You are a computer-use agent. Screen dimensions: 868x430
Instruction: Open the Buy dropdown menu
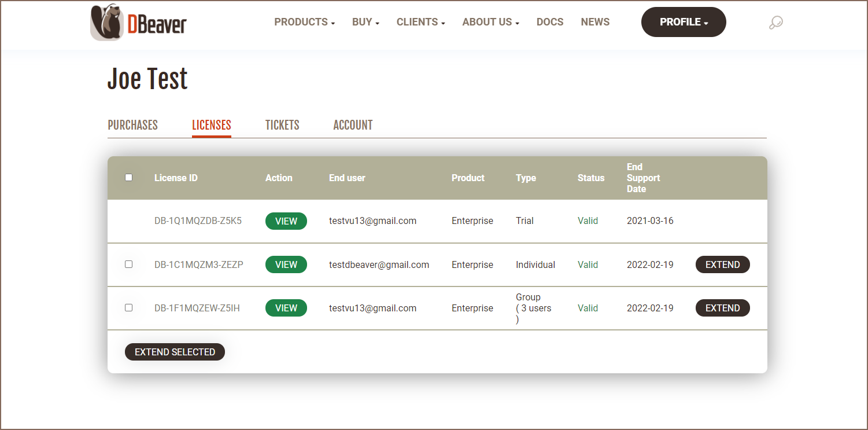[x=365, y=22]
